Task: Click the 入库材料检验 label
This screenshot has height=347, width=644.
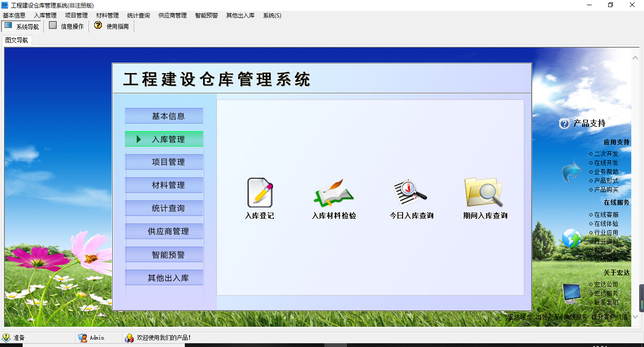Action: coord(334,216)
